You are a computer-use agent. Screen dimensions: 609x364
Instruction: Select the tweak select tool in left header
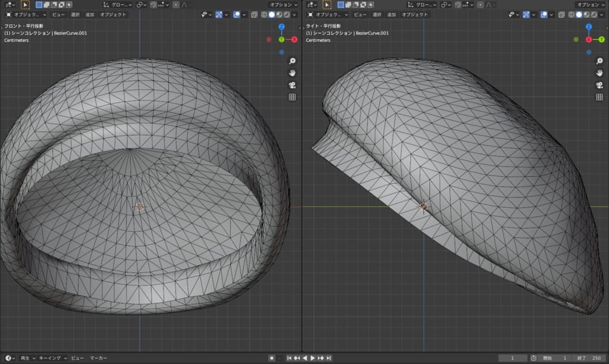pos(26,4)
